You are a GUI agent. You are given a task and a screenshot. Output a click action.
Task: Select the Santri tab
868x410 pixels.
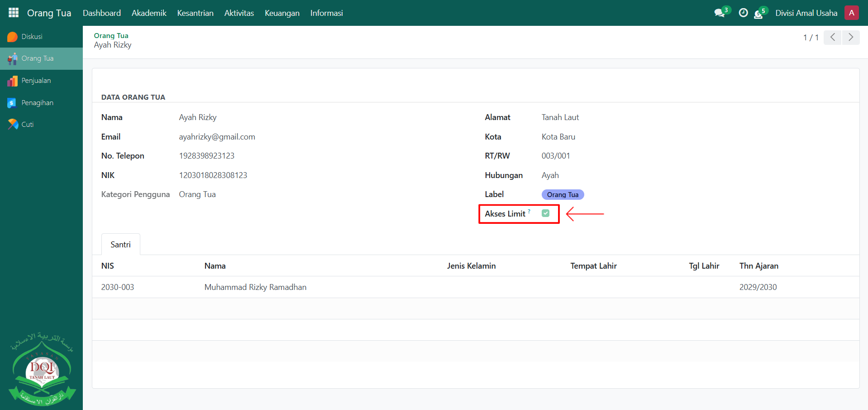[x=120, y=245]
